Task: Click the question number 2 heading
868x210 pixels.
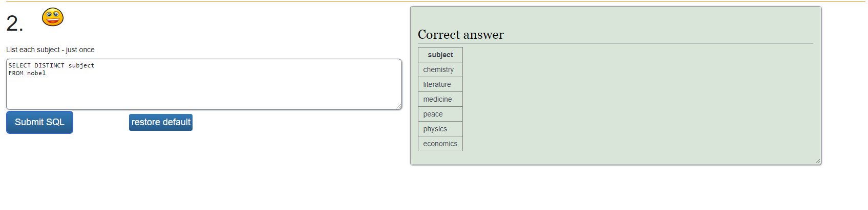Action: [15, 24]
